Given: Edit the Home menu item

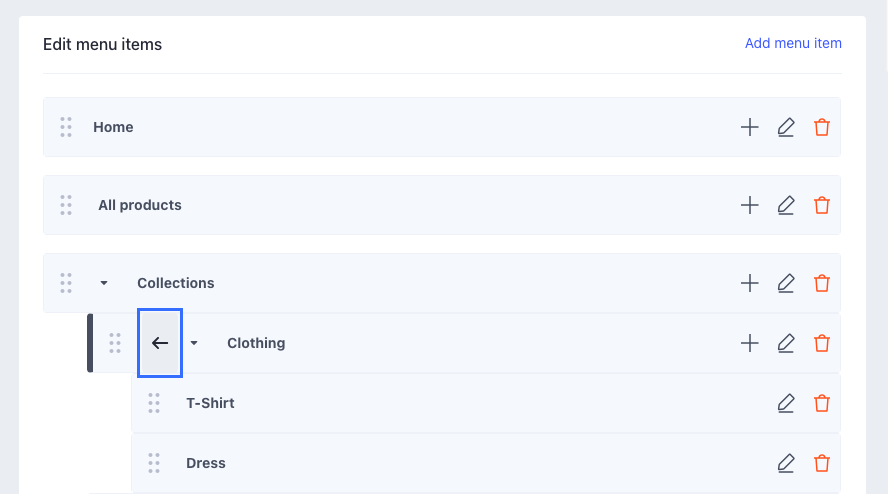Looking at the screenshot, I should click(x=786, y=127).
